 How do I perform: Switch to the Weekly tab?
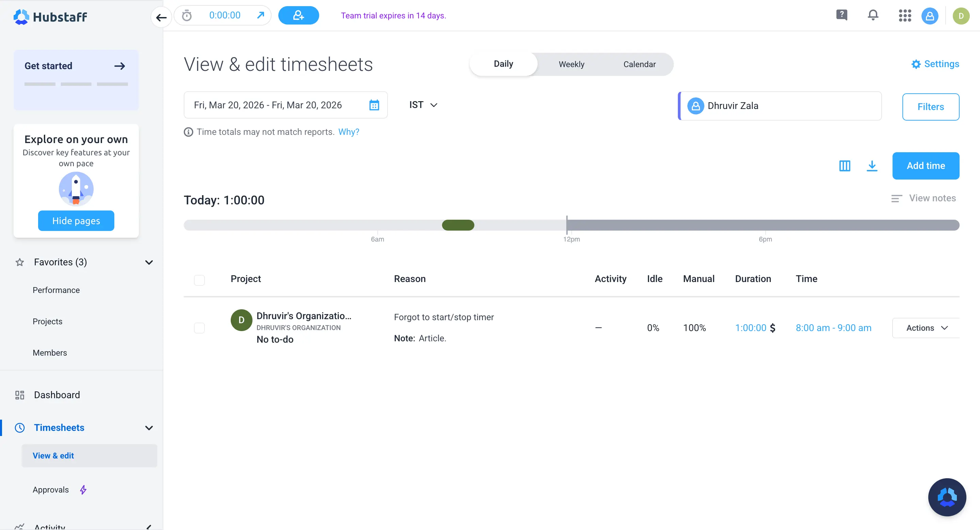pyautogui.click(x=571, y=64)
